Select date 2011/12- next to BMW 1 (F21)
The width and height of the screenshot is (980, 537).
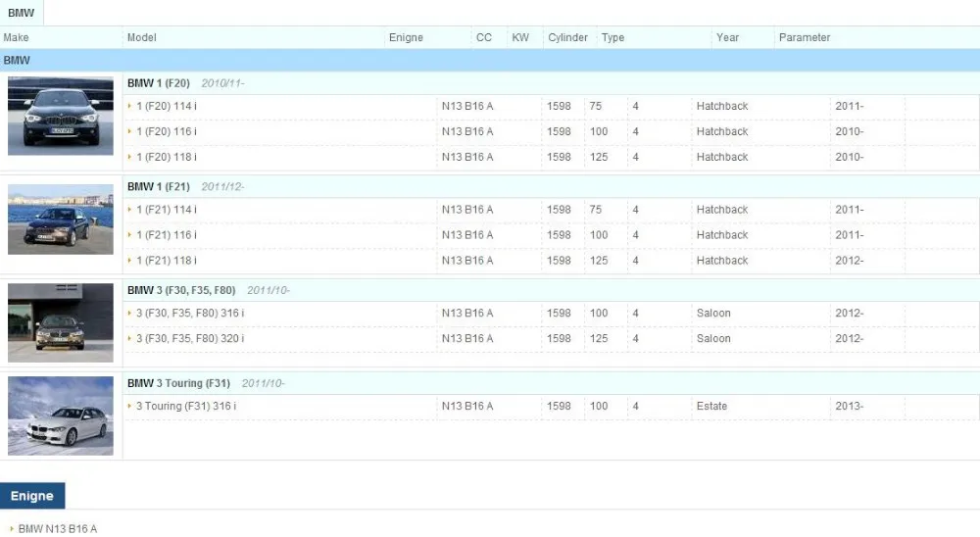[222, 187]
